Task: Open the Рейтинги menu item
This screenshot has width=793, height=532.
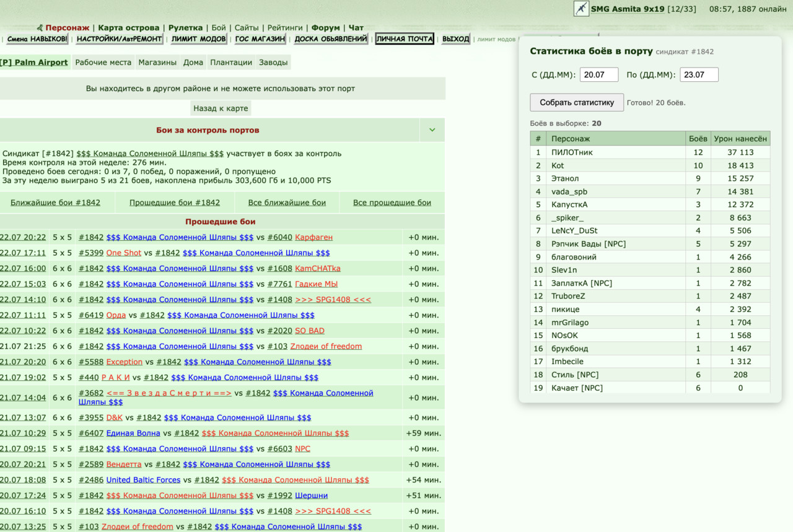Action: (285, 28)
